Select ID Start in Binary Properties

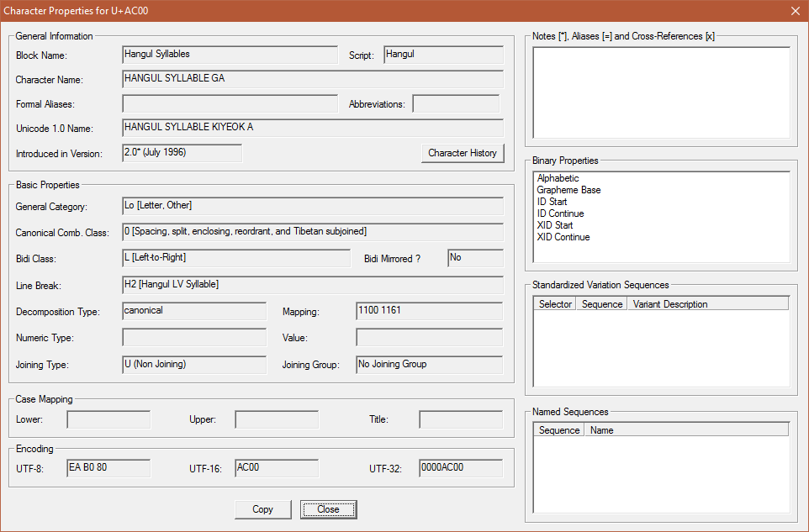click(552, 202)
